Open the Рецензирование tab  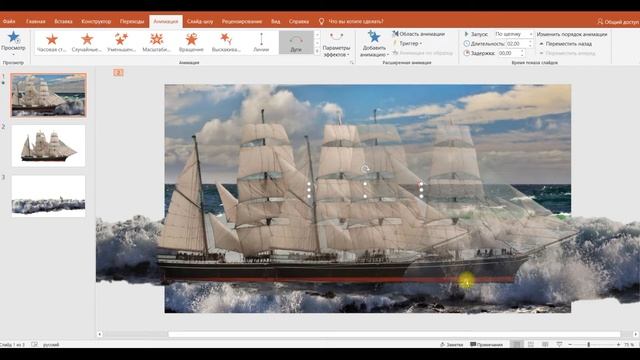pos(242,21)
